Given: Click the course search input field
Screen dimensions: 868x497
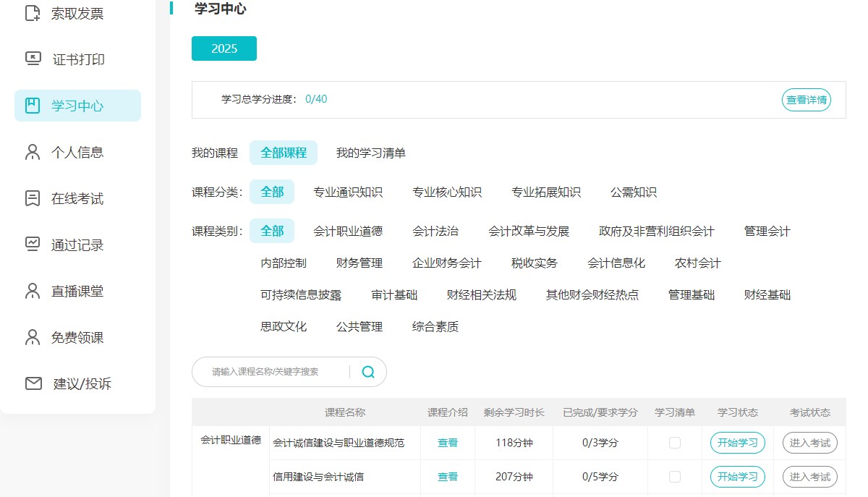Looking at the screenshot, I should (275, 371).
